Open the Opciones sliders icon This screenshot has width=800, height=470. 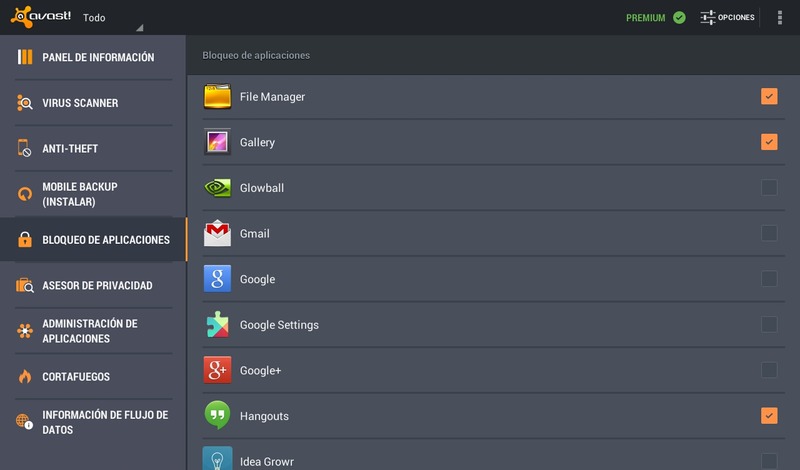(x=708, y=17)
